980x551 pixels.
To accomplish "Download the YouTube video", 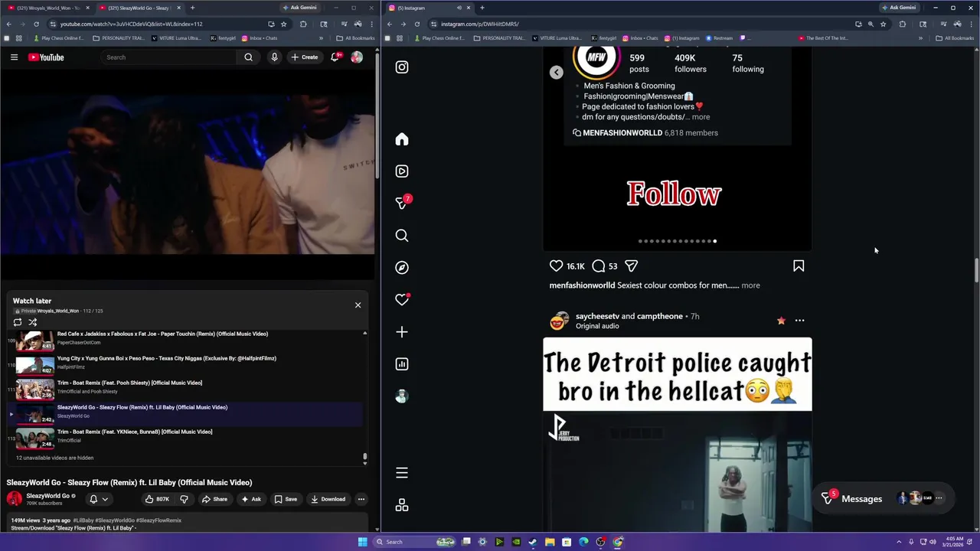I will pos(328,499).
